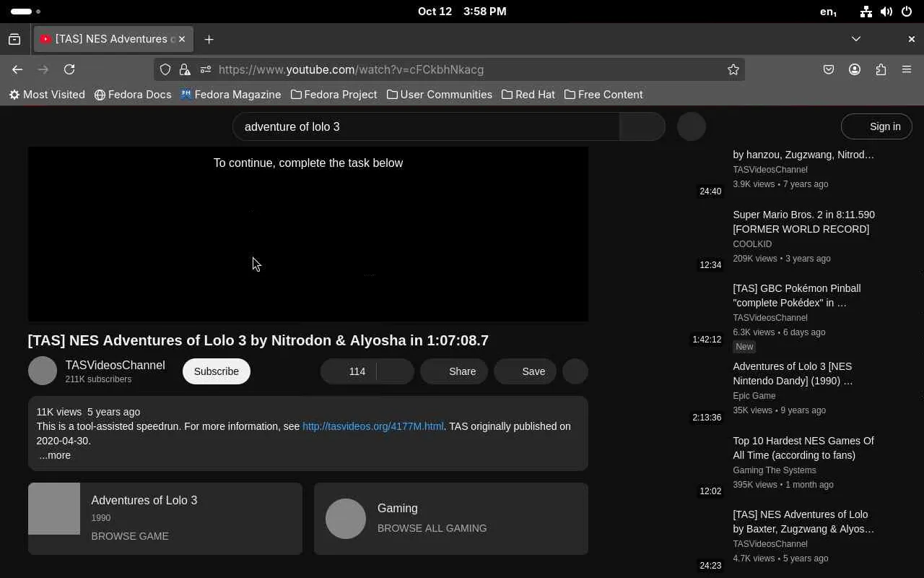Open the Fedora Docs bookmark

pos(133,95)
